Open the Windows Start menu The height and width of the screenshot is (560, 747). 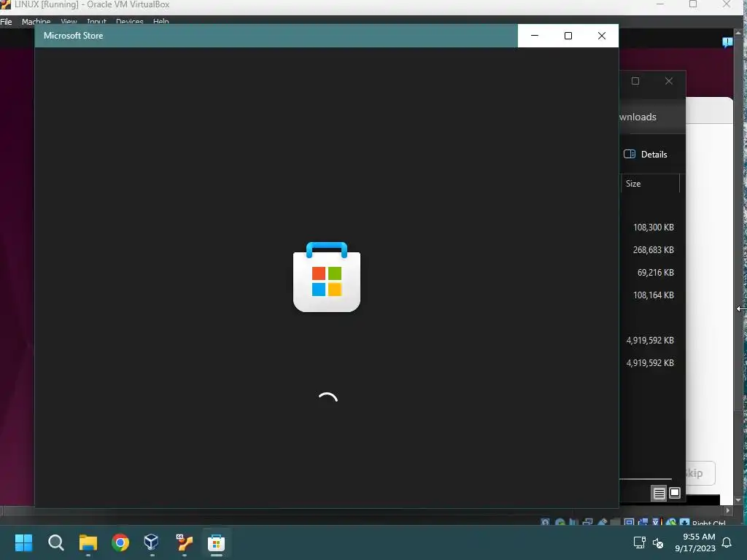(x=23, y=542)
